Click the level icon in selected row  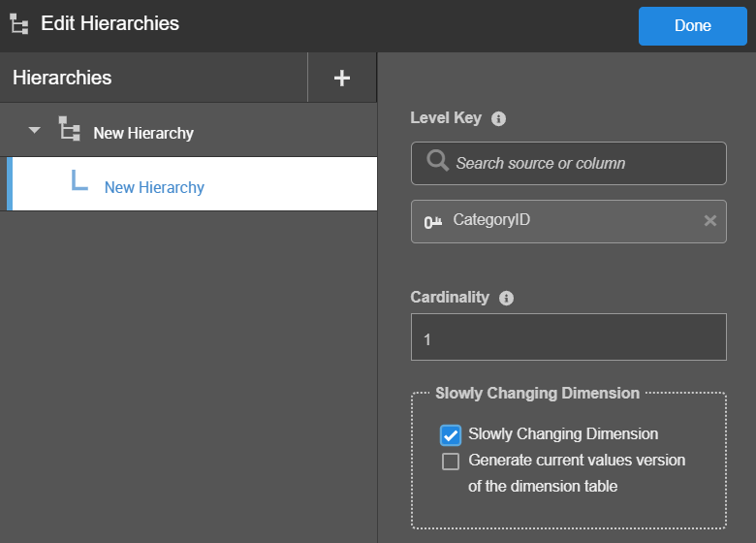(79, 181)
